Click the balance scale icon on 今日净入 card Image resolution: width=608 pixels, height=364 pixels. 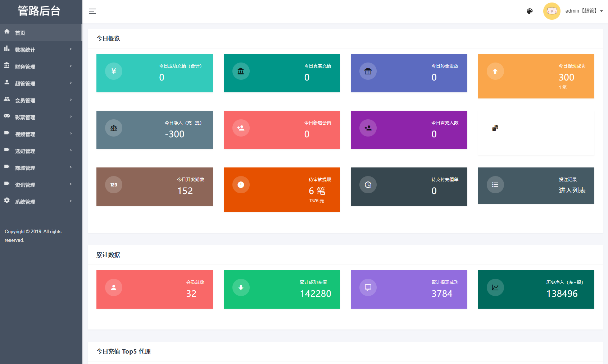click(114, 128)
